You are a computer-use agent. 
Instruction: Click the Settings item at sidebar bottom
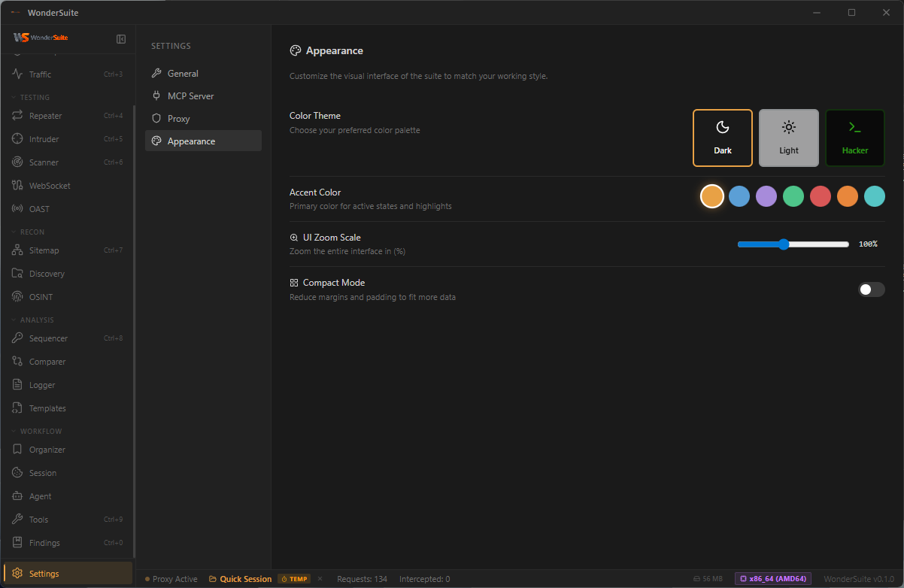68,574
